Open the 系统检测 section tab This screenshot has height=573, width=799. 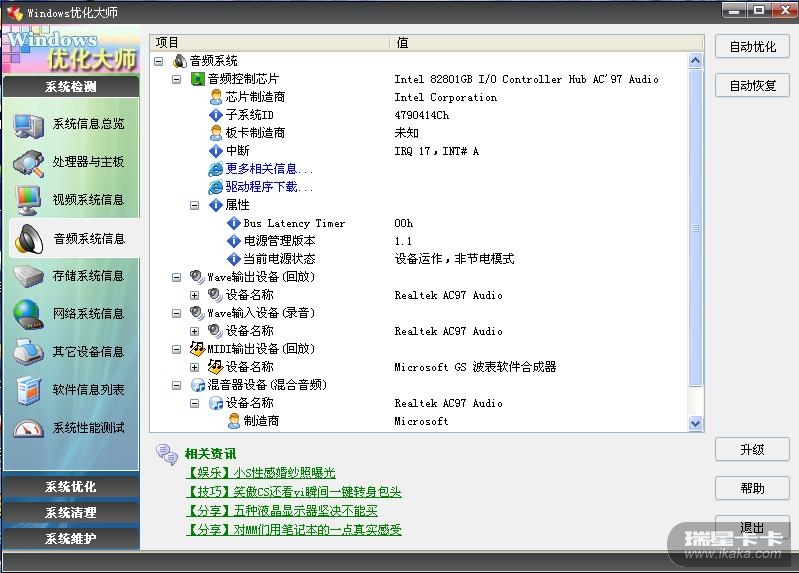click(71, 87)
